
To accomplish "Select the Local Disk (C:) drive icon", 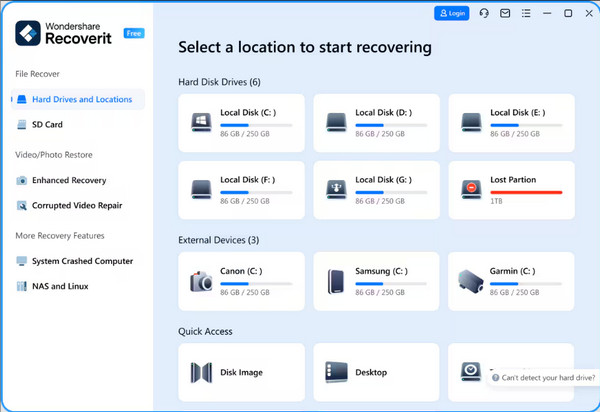I will coord(201,123).
